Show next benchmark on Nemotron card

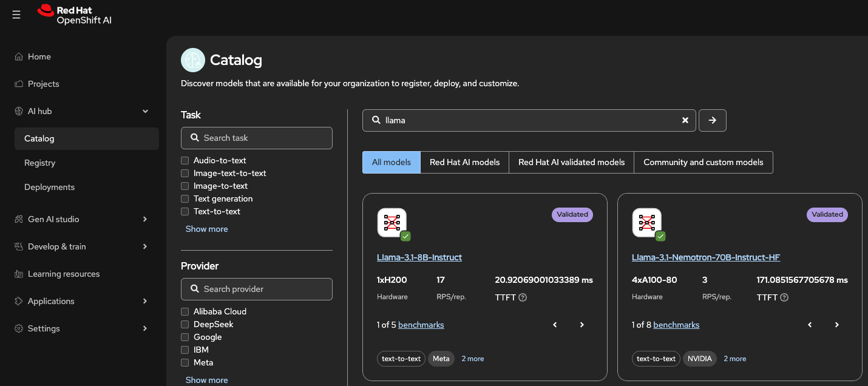836,325
